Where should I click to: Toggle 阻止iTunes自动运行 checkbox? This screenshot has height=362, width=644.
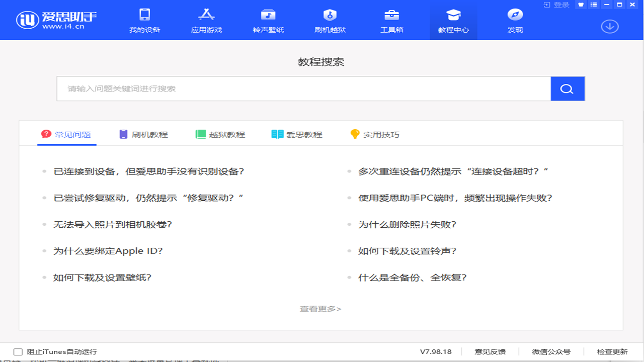18,352
